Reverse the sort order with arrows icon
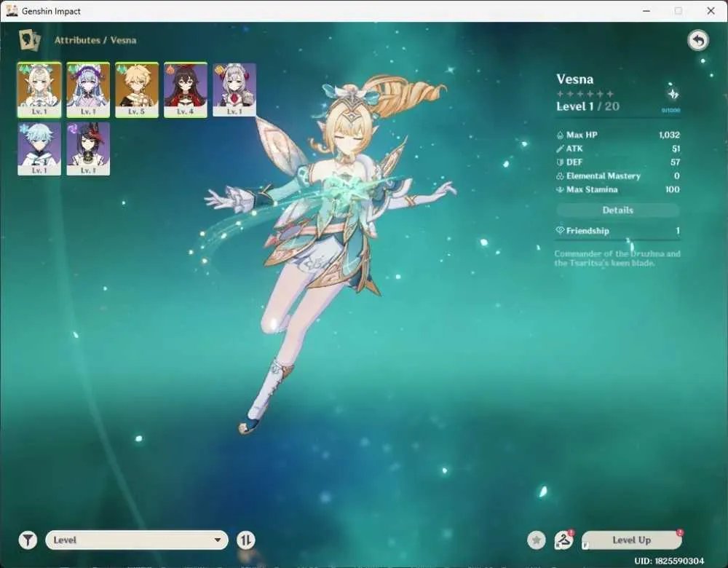The width and height of the screenshot is (728, 568). [245, 540]
